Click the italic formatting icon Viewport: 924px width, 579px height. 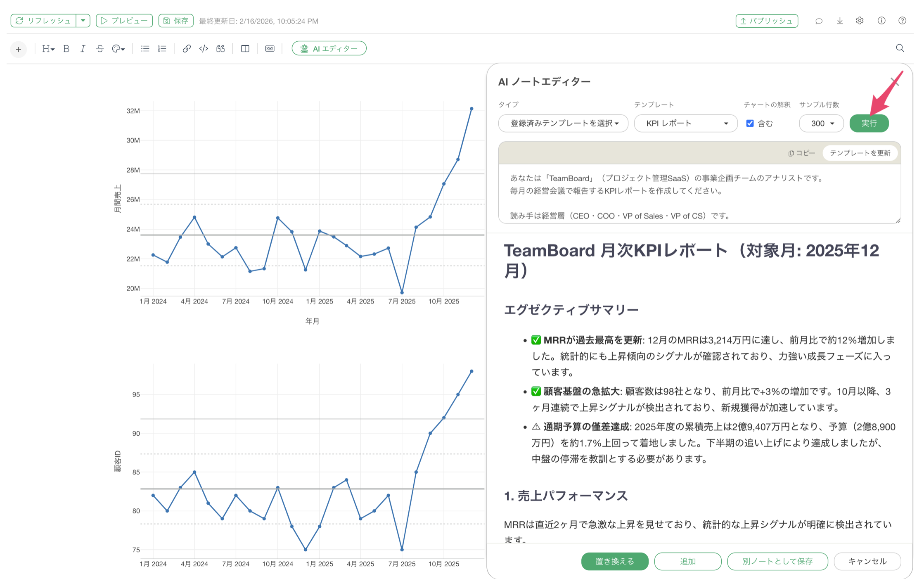tap(83, 49)
